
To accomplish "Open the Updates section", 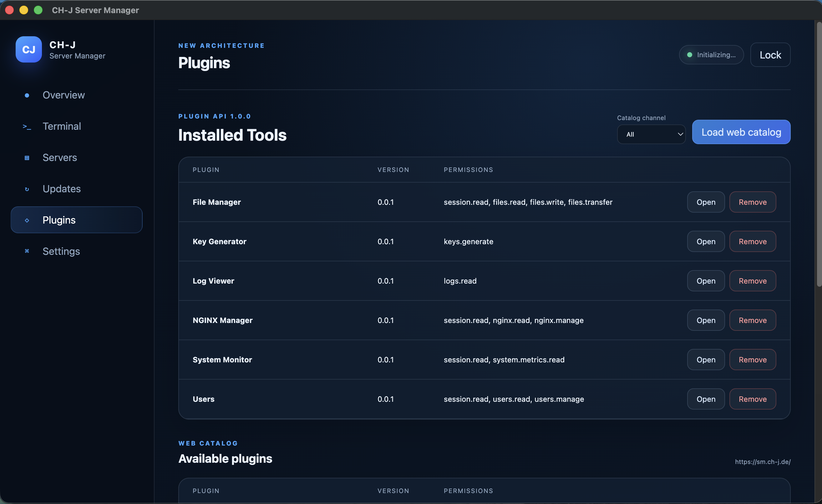I will coord(77,189).
